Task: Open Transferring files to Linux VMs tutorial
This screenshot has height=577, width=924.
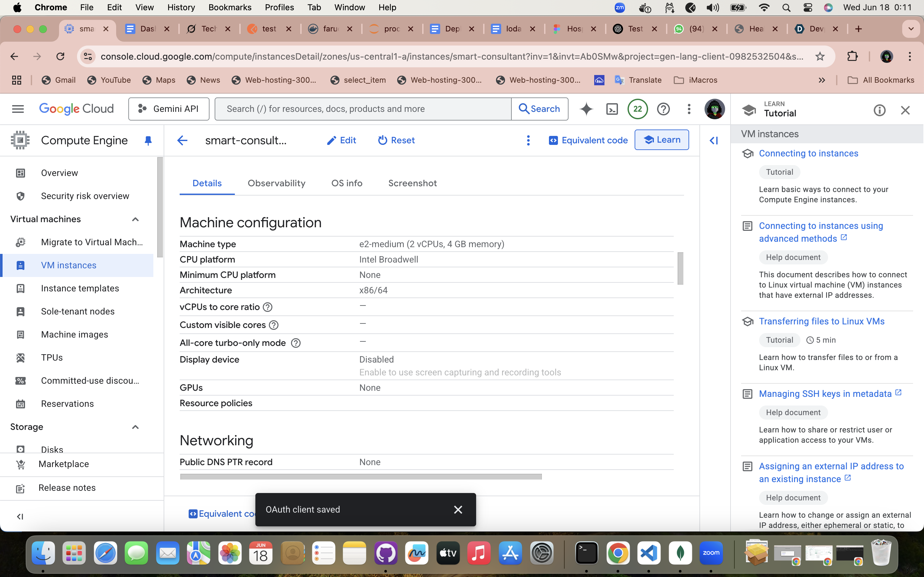Action: coord(821,321)
